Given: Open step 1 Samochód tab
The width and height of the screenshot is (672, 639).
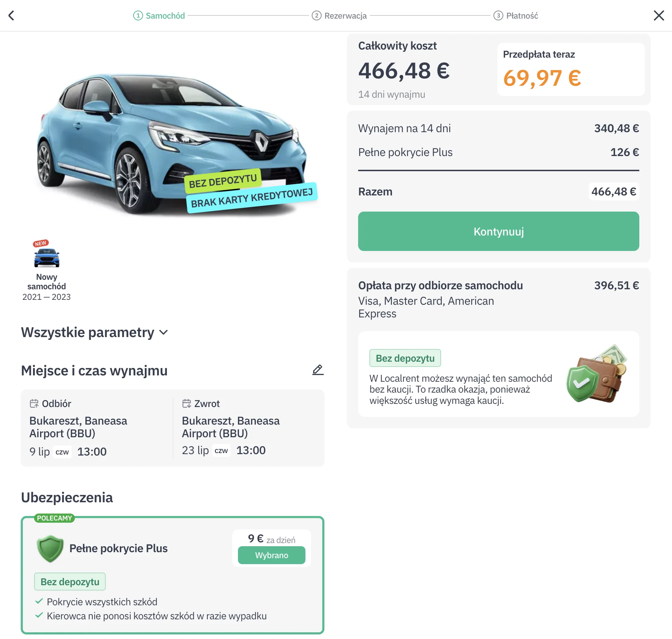Looking at the screenshot, I should pos(159,15).
